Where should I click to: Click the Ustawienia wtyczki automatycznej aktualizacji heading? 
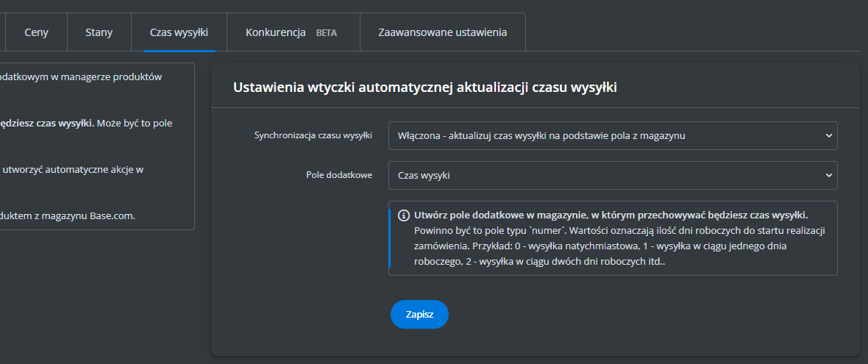[x=424, y=88]
